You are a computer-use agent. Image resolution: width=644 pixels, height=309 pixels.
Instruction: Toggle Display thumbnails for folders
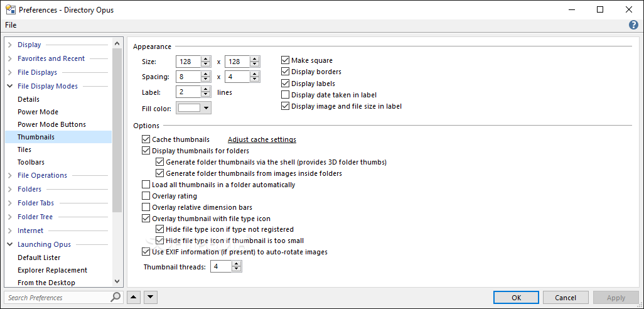146,151
